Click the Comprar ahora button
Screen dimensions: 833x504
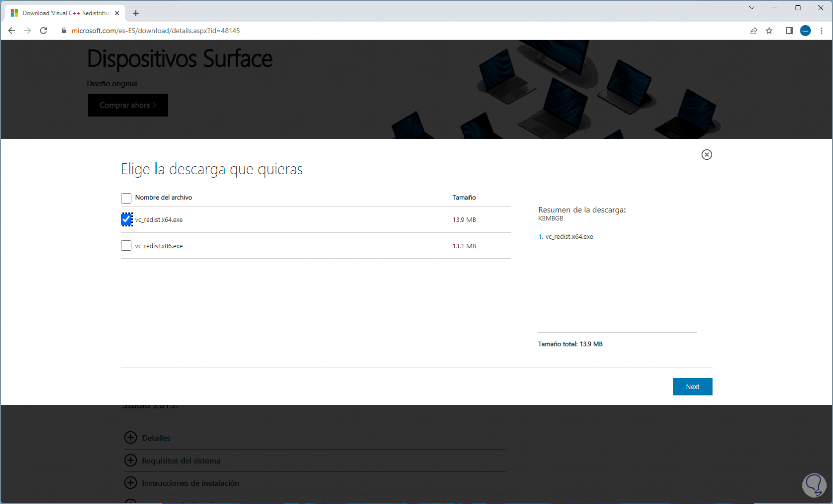(128, 105)
